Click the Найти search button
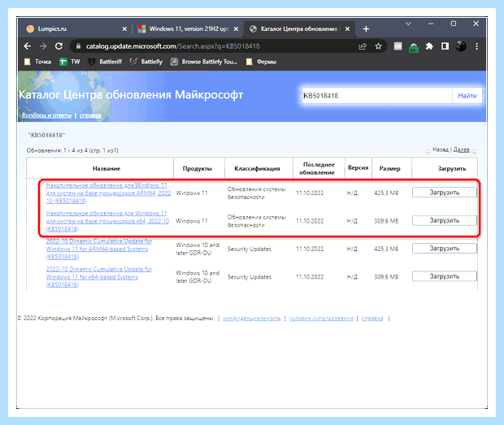 tap(467, 96)
